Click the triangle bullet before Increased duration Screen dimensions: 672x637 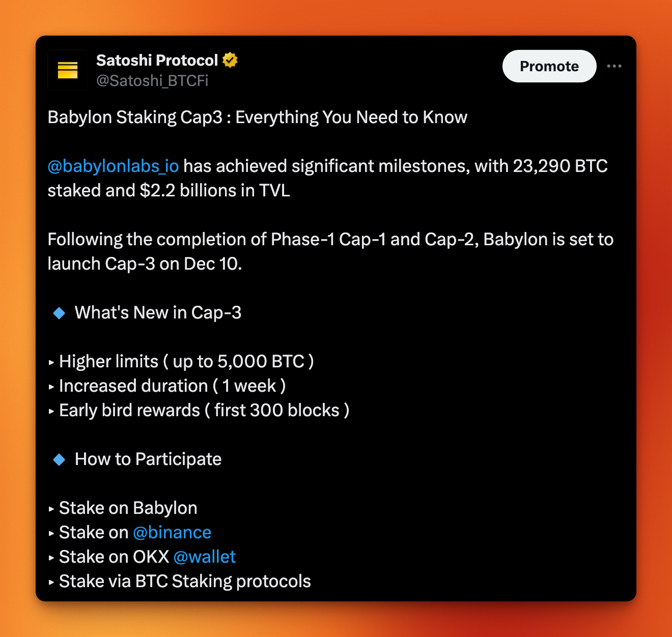[x=51, y=387]
